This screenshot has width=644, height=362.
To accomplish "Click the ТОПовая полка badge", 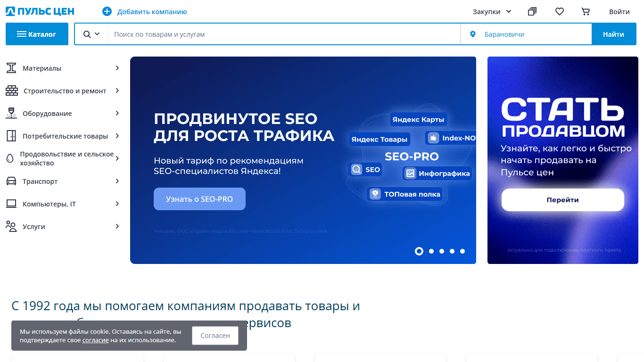I will 405,194.
